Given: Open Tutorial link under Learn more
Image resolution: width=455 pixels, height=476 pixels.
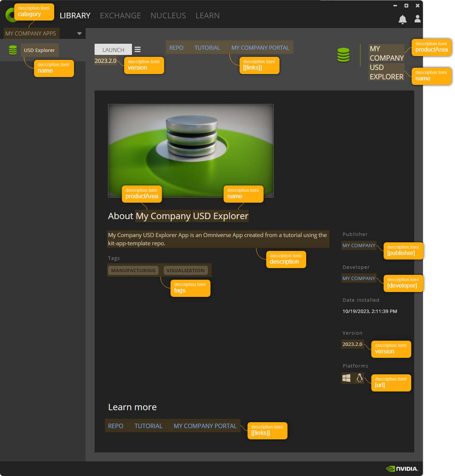Looking at the screenshot, I should (x=148, y=426).
